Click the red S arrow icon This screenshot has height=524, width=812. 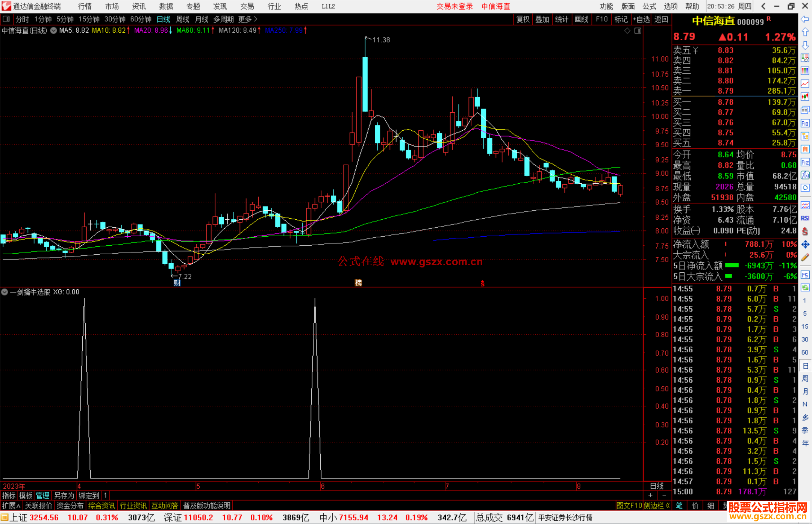[805, 231]
